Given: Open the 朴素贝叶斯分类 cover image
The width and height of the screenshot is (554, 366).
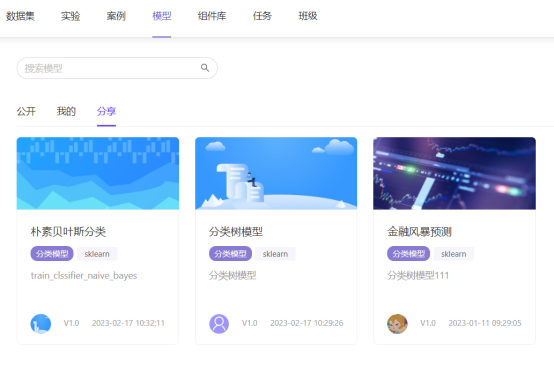Looking at the screenshot, I should [98, 173].
